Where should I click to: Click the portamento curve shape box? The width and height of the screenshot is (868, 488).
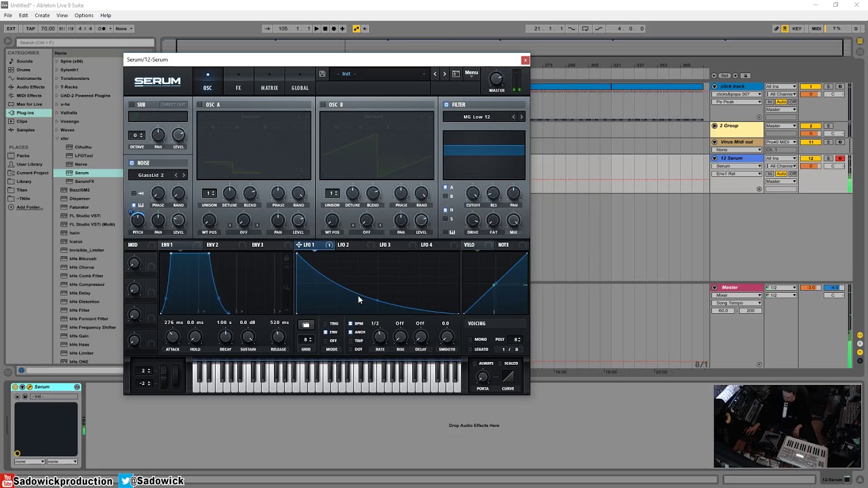tap(508, 377)
